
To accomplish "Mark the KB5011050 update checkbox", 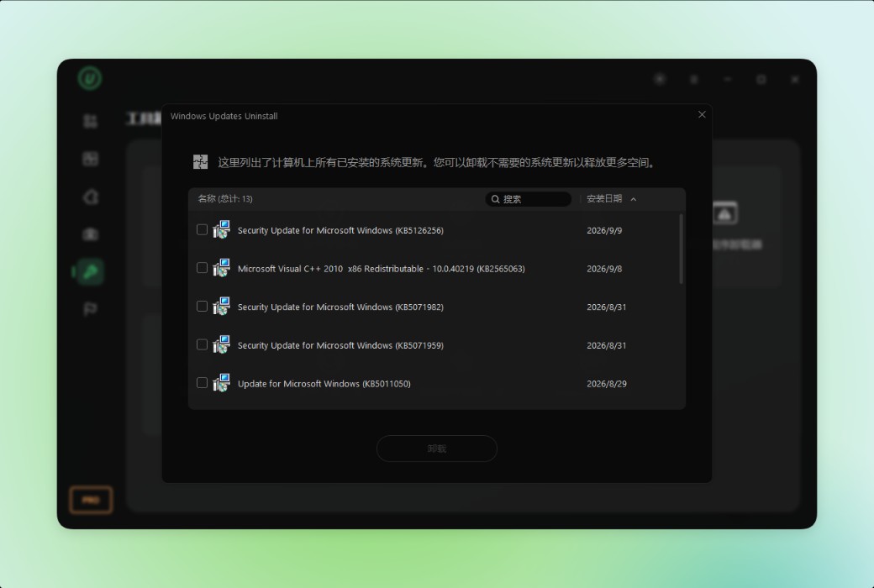I will [202, 383].
